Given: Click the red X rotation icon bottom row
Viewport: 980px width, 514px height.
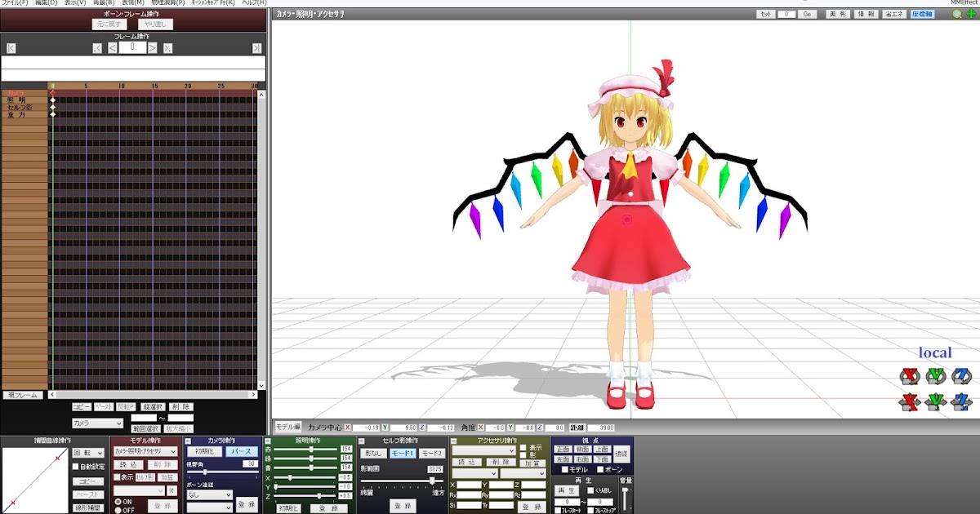Looking at the screenshot, I should click(909, 400).
